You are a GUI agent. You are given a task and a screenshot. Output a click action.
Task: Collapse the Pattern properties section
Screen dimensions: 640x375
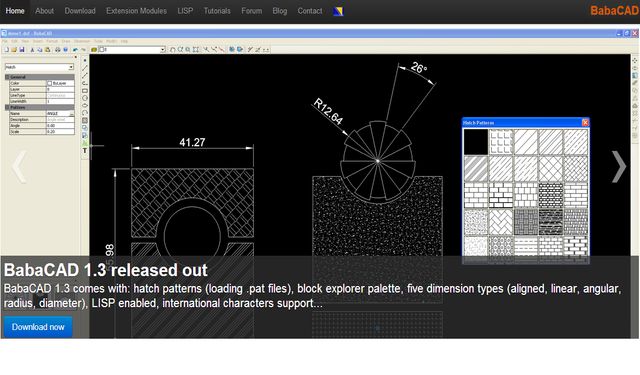click(x=7, y=107)
